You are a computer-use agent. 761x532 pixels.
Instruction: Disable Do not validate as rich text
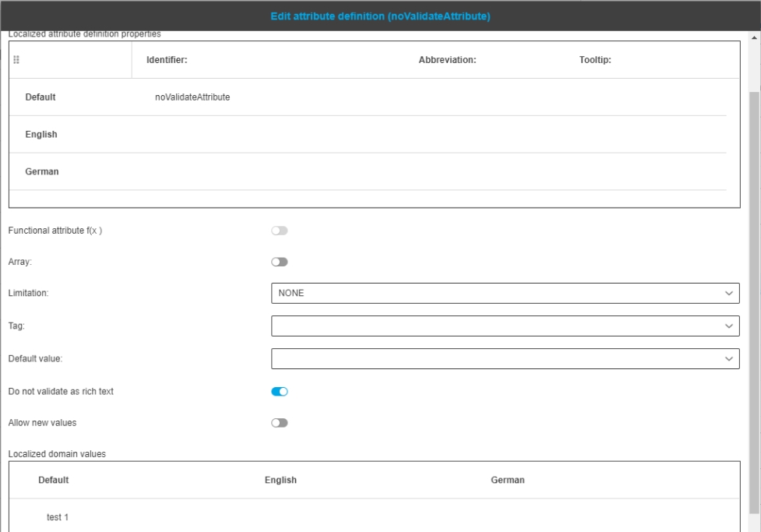click(x=279, y=391)
